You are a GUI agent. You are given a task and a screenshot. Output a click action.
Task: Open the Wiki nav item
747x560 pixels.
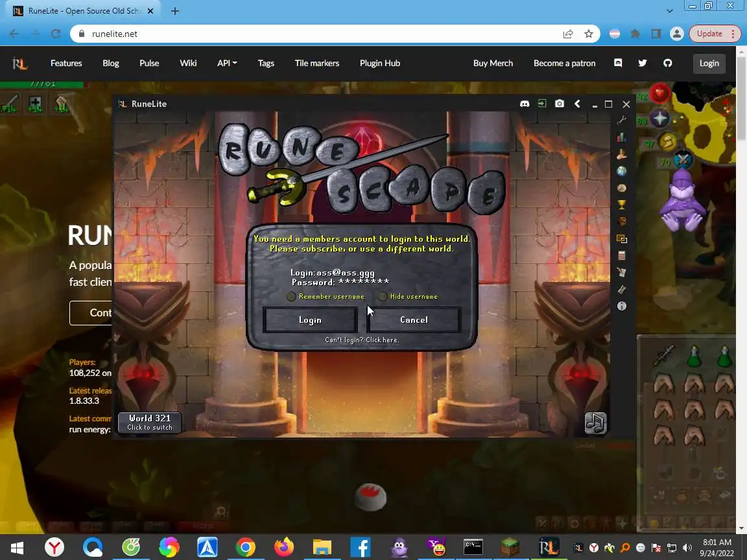(188, 63)
